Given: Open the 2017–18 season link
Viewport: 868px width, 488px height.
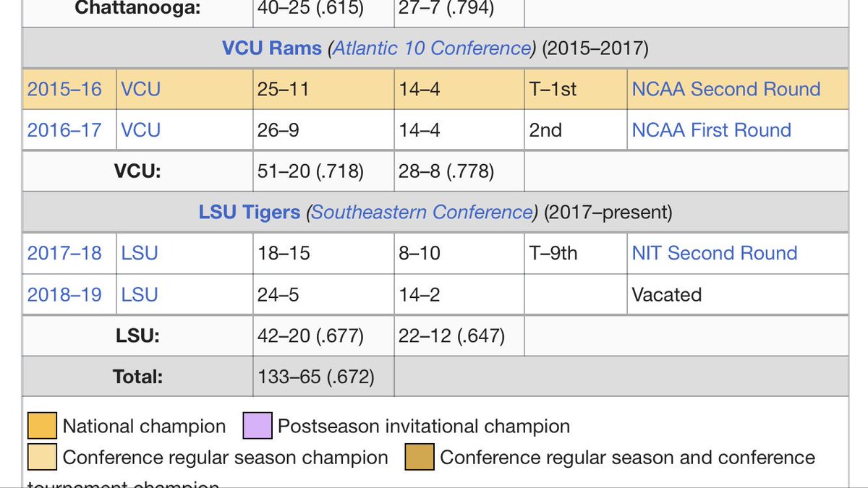Looking at the screenshot, I should (64, 253).
